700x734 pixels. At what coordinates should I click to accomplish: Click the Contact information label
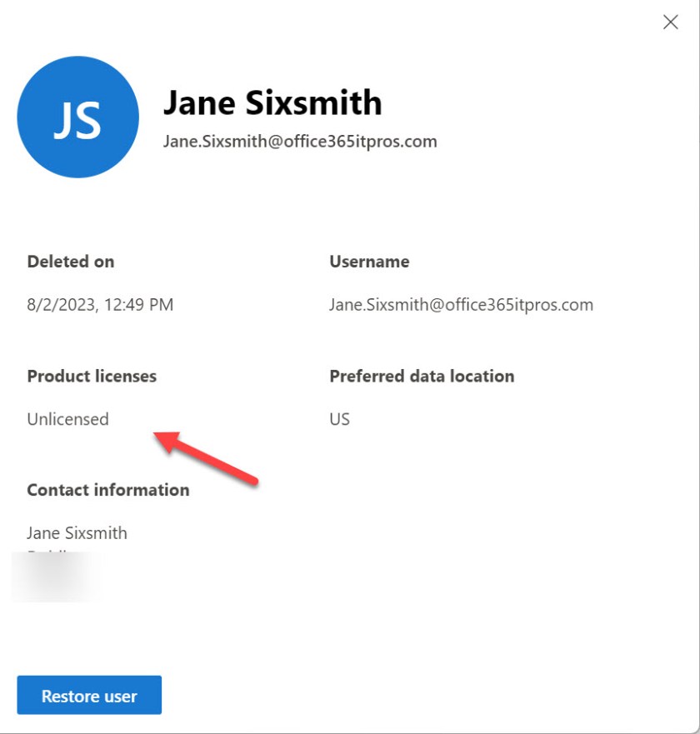(x=108, y=490)
